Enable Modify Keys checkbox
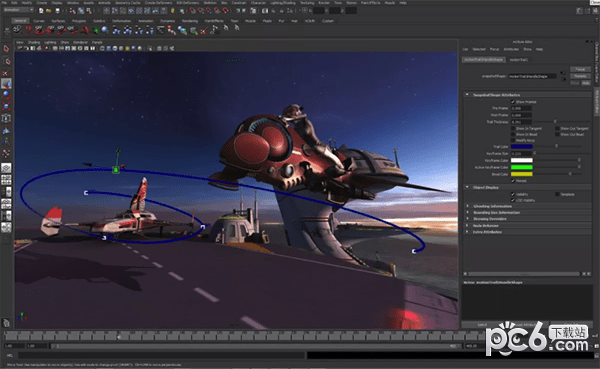 (x=513, y=140)
